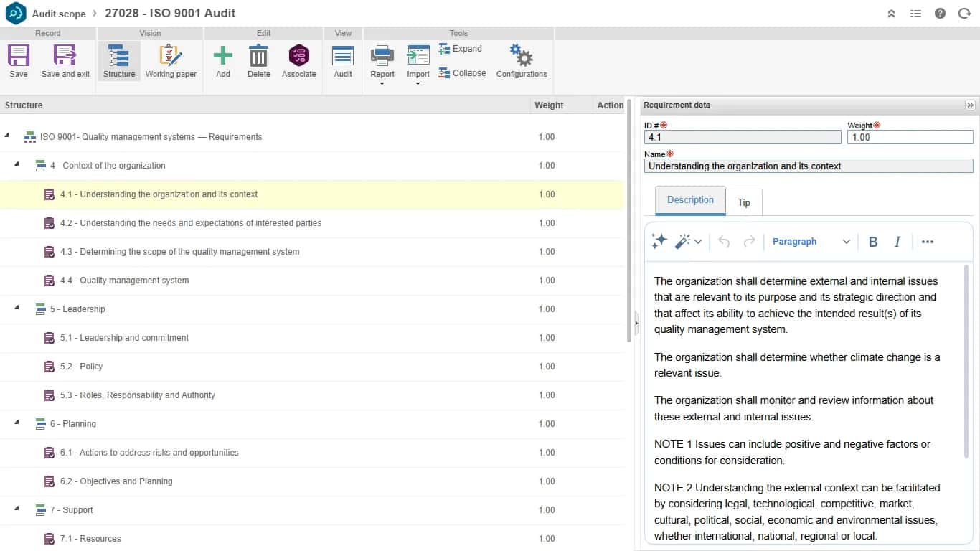Select 4.2 - Understanding the needs and expectations row
This screenshot has width=980, height=551.
point(312,223)
